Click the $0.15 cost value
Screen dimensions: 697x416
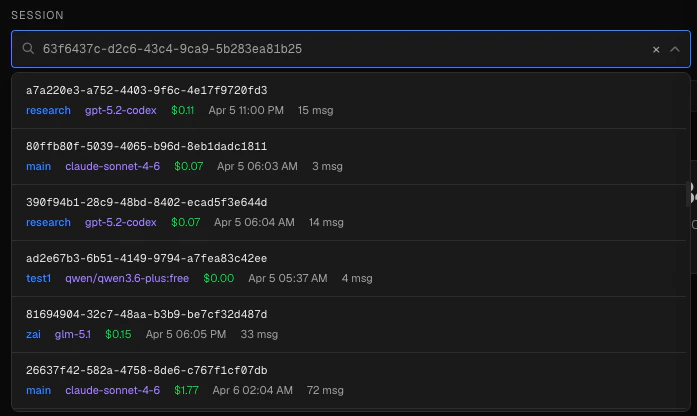(x=118, y=334)
